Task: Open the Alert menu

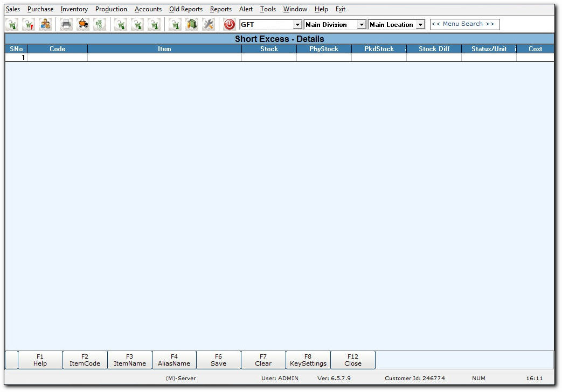Action: coord(246,9)
